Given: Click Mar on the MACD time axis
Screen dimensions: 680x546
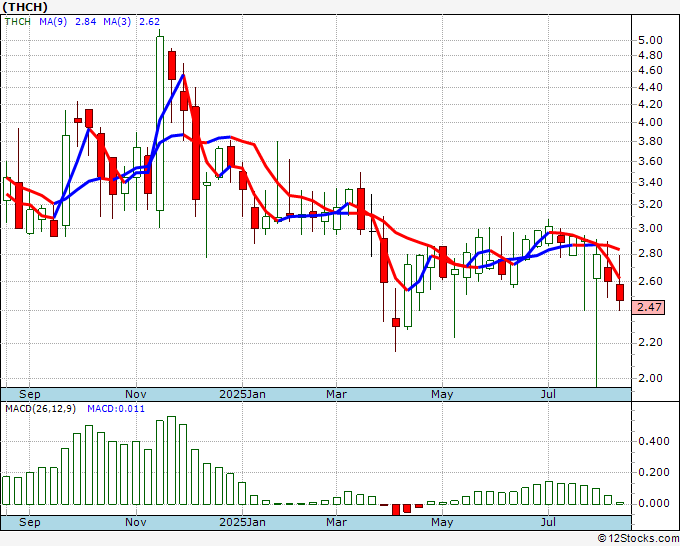Looking at the screenshot, I should click(x=337, y=522).
